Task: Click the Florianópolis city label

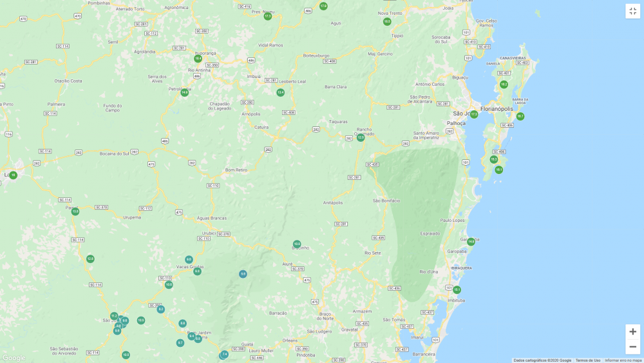Action: click(497, 109)
